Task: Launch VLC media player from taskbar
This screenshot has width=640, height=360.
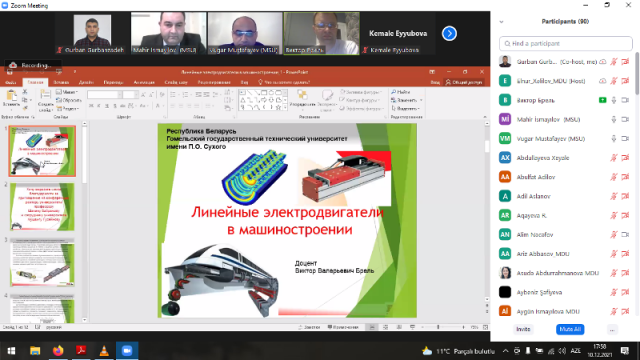Action: click(104, 351)
